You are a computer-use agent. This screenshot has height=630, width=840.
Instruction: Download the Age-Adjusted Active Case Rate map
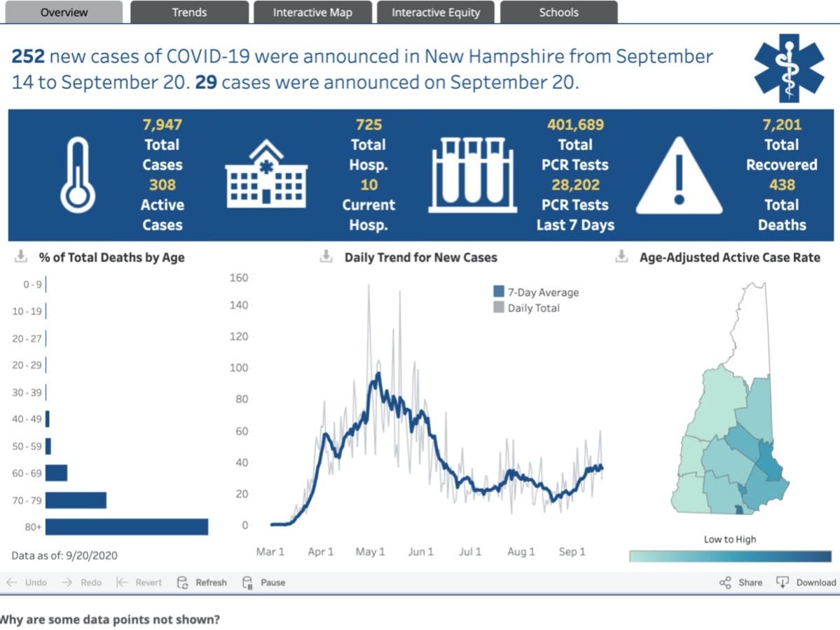pos(621,257)
